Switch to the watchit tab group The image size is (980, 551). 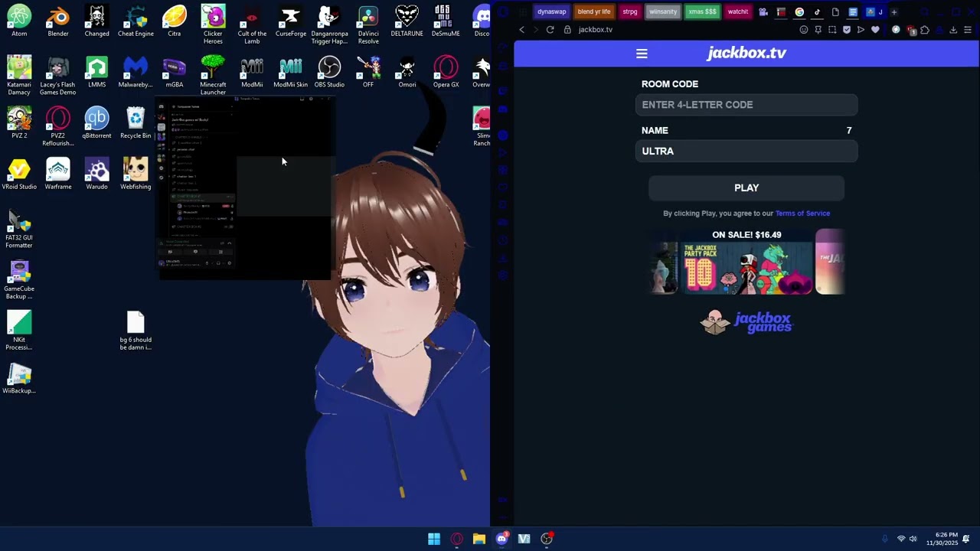tap(738, 12)
